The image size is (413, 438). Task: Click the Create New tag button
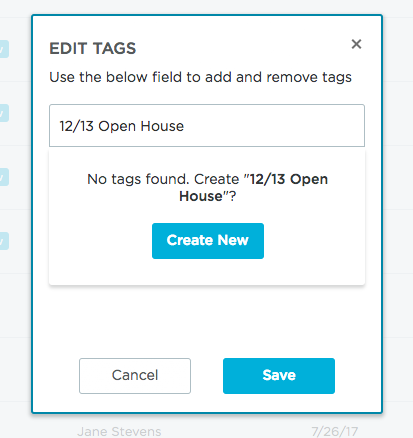click(208, 241)
